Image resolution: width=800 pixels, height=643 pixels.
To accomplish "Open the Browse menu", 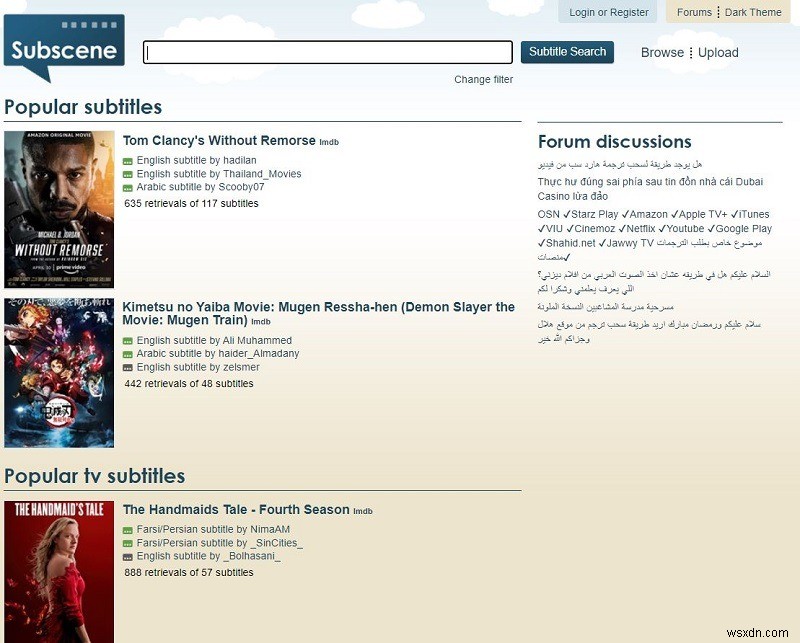I will (662, 52).
